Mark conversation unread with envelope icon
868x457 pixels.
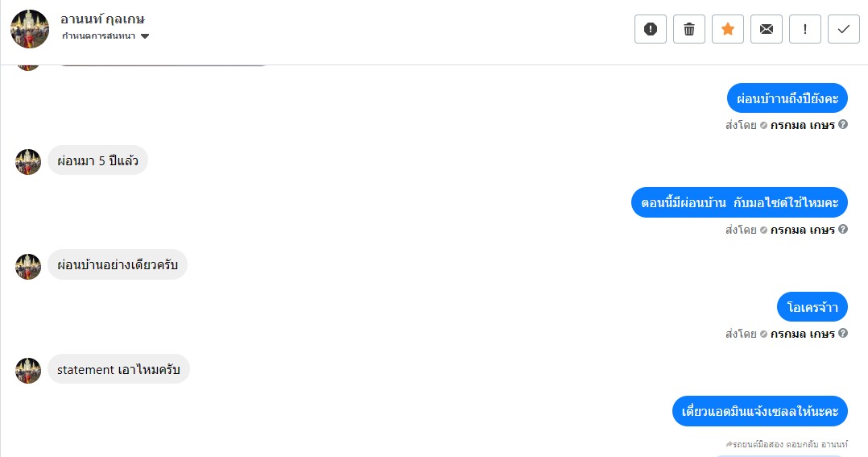tap(767, 29)
